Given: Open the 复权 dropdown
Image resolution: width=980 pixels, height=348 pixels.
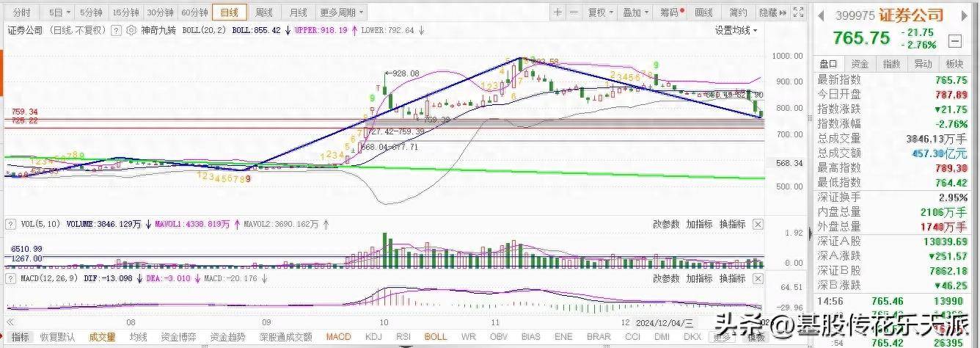Looking at the screenshot, I should [x=601, y=12].
